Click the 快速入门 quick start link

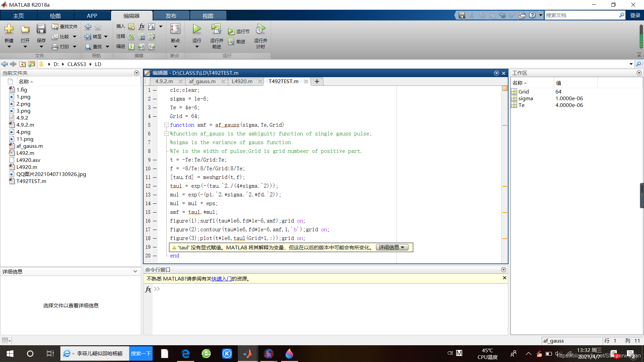[x=221, y=279]
